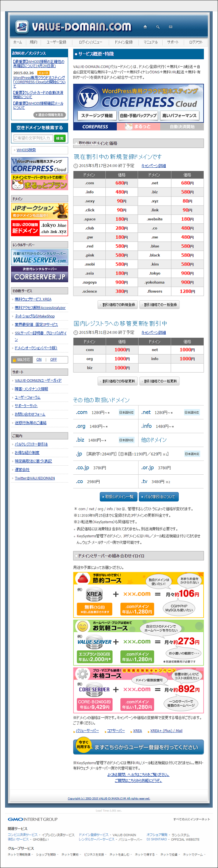The height and width of the screenshot is (868, 218).
Task: Open よくある質問、ヘルプはこちら link
Action: click(x=139, y=775)
